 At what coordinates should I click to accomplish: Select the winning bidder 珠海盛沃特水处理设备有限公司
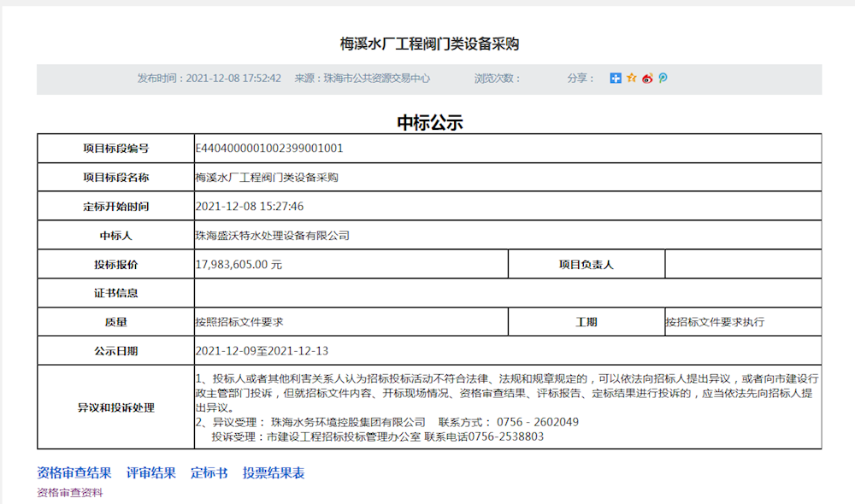[x=272, y=235]
